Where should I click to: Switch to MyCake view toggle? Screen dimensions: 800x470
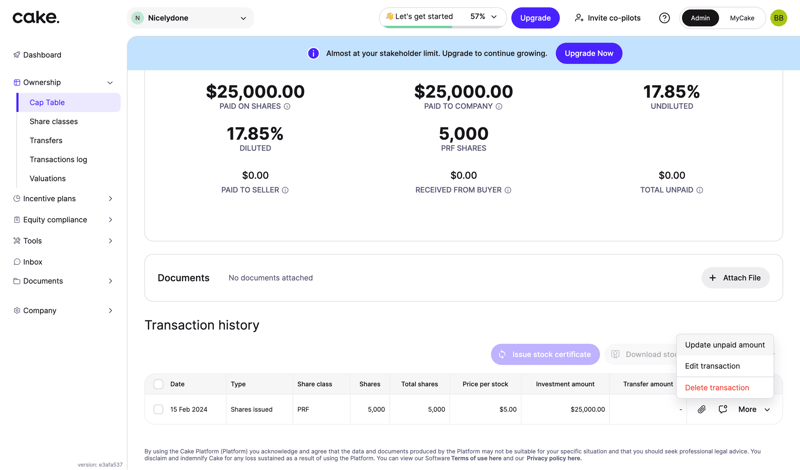[742, 18]
